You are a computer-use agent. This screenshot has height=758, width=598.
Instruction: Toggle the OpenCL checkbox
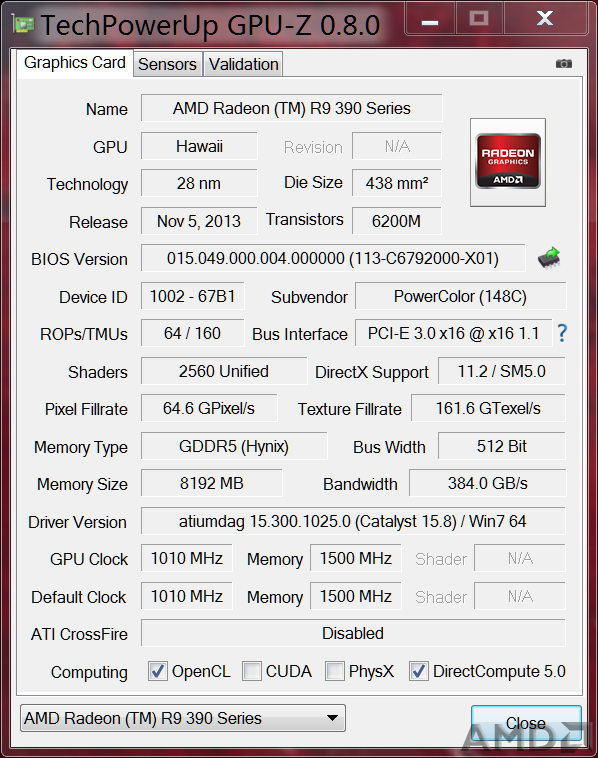[158, 671]
